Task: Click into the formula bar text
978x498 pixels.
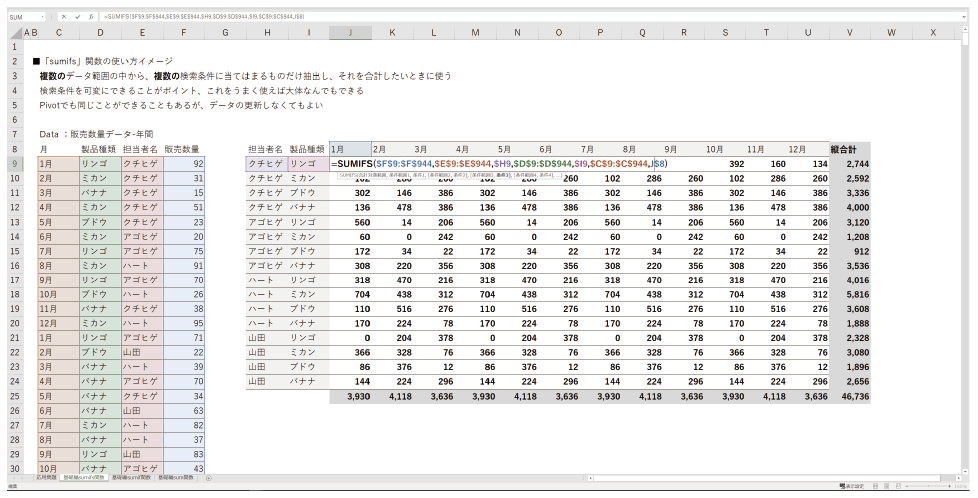Action: click(x=530, y=17)
